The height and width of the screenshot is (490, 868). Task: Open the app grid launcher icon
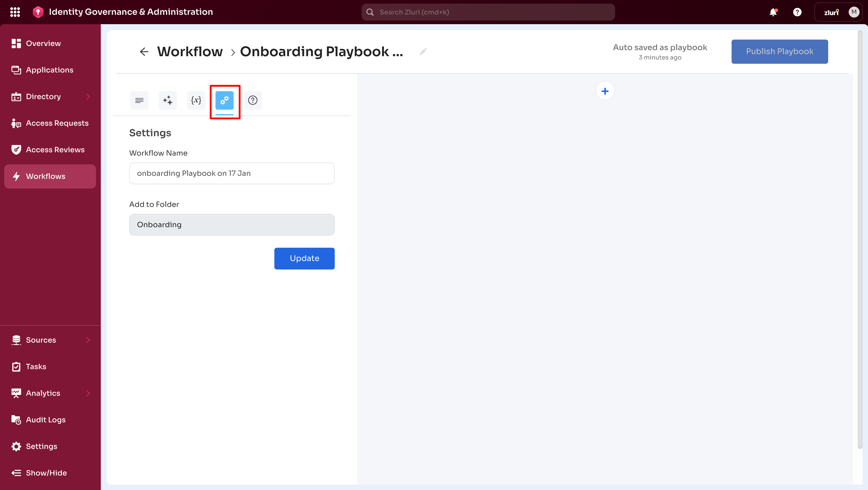point(15,12)
